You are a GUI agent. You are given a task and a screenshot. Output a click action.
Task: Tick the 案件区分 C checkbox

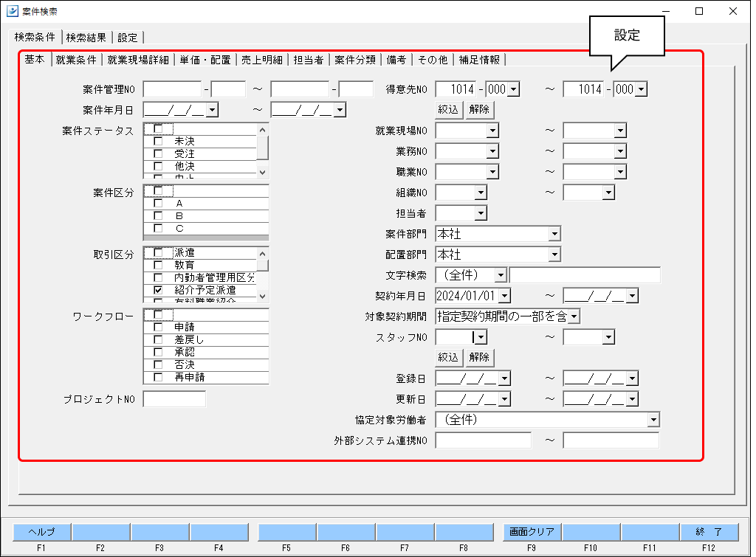[158, 229]
